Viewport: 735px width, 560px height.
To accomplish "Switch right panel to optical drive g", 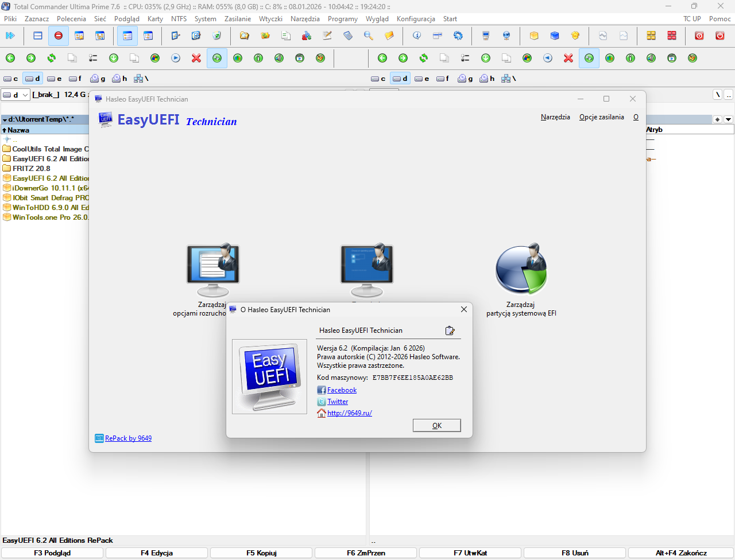I will [x=465, y=79].
